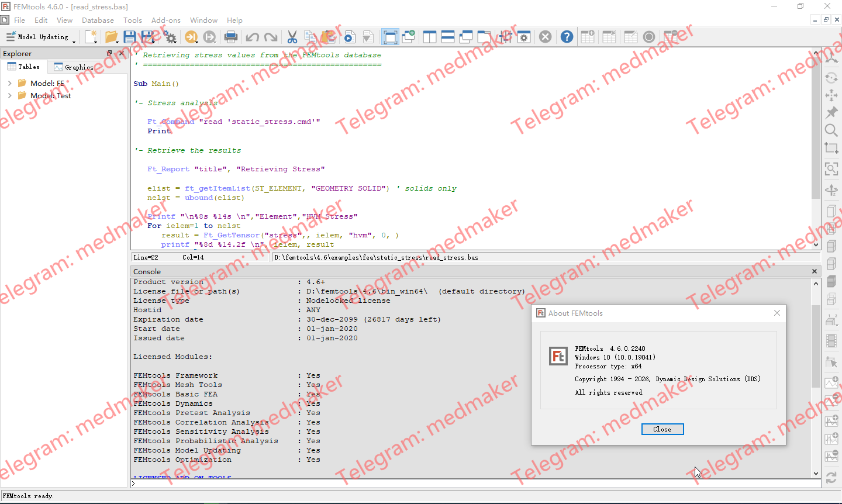Click the window settings gear icon
842x504 pixels.
click(524, 37)
